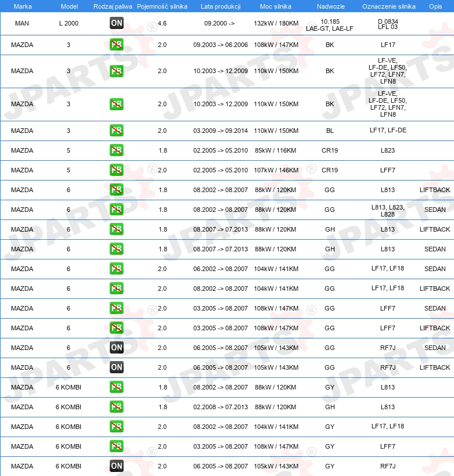The height and width of the screenshot is (476, 454).
Task: Select the petrol icon in the 6 KOMBI GY L813 row
Action: 117,387
